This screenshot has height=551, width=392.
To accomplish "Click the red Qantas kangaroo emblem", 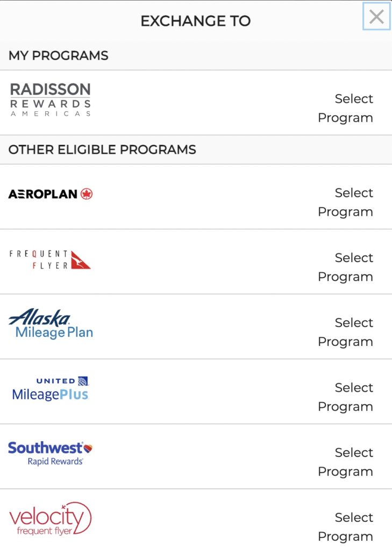I will [81, 260].
